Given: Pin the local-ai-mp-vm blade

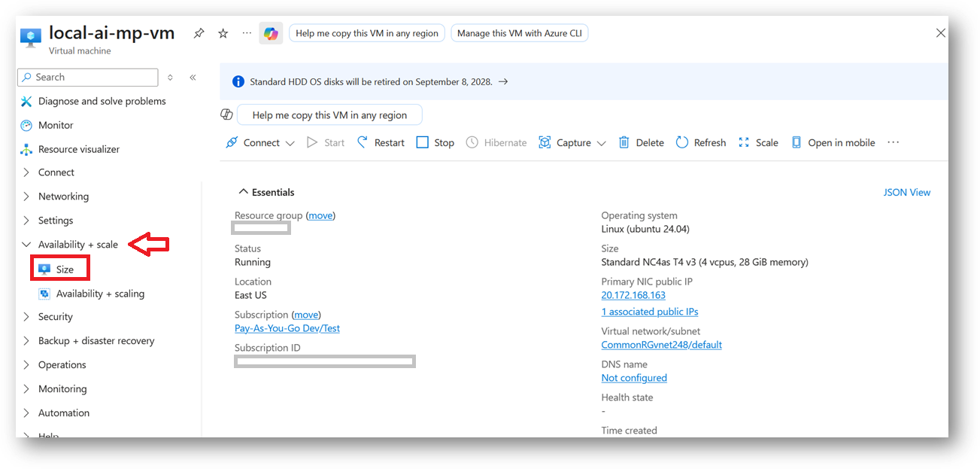Looking at the screenshot, I should [x=199, y=33].
